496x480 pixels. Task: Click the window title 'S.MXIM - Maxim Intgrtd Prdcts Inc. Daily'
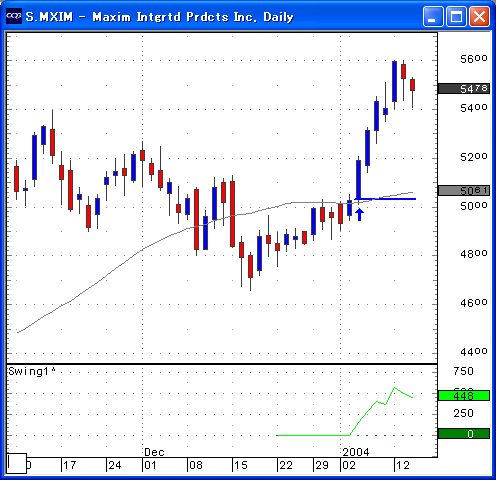(x=160, y=17)
